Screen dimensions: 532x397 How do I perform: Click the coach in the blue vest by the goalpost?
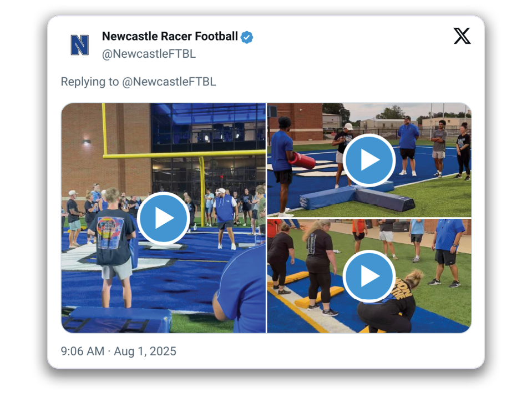pos(225,218)
